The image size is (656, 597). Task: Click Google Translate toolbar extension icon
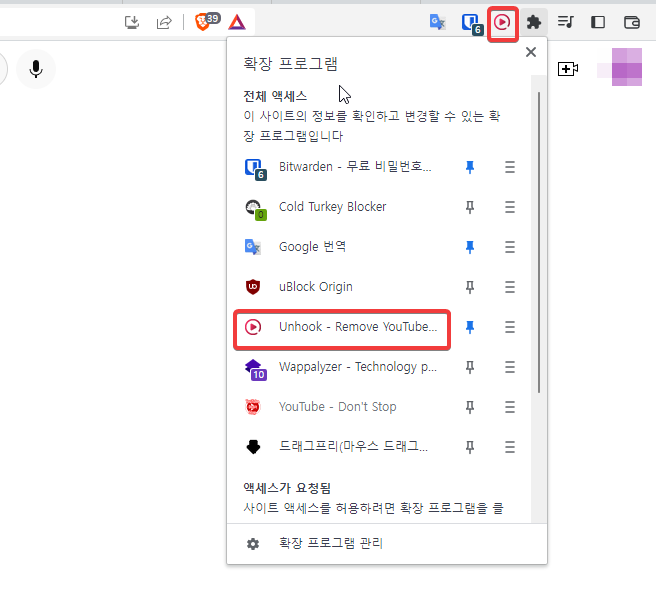tap(438, 22)
